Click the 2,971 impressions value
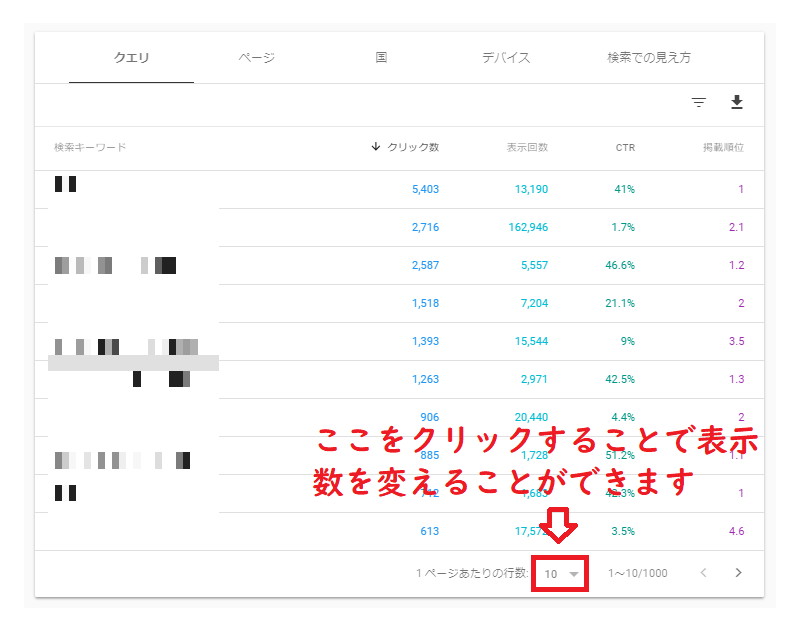This screenshot has height=636, width=801. [534, 379]
